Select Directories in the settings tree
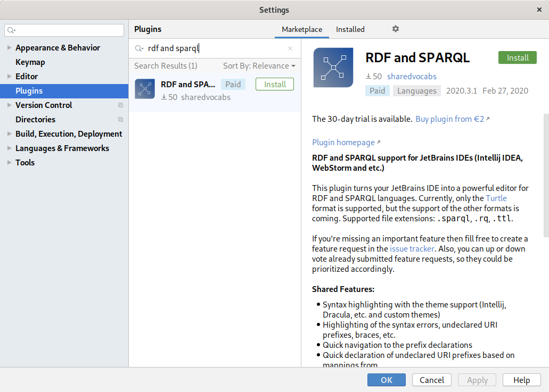Screen dimensions: 549x392 click(x=35, y=120)
